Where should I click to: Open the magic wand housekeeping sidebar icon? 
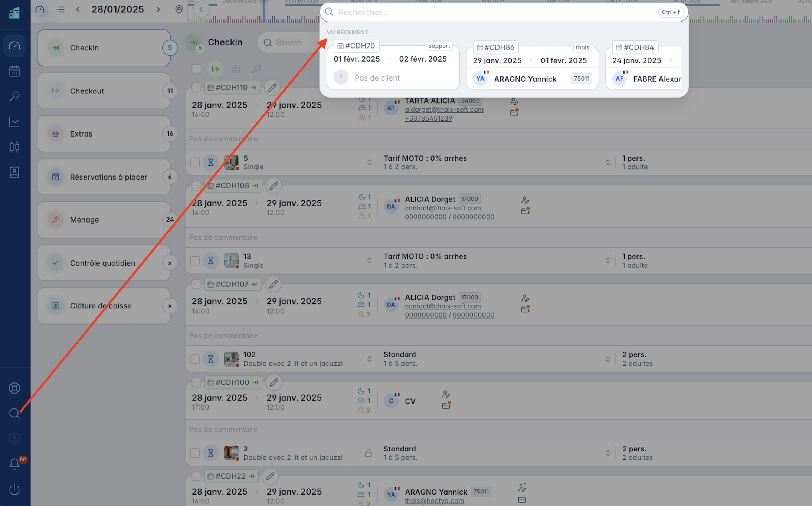14,96
